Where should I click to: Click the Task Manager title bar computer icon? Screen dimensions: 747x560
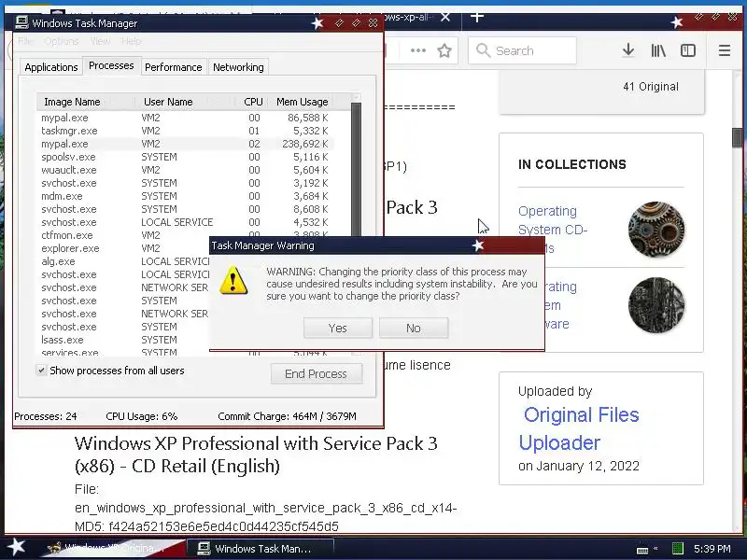21,22
